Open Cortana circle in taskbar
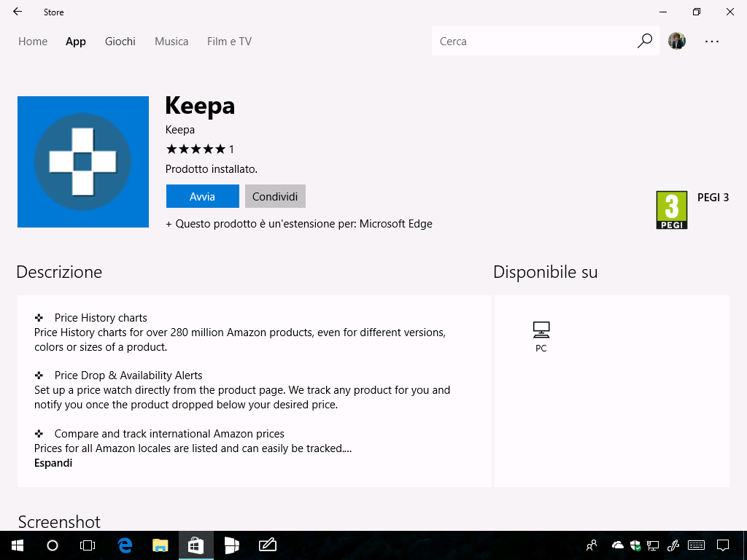Screen dimensions: 747x560 coord(53,545)
